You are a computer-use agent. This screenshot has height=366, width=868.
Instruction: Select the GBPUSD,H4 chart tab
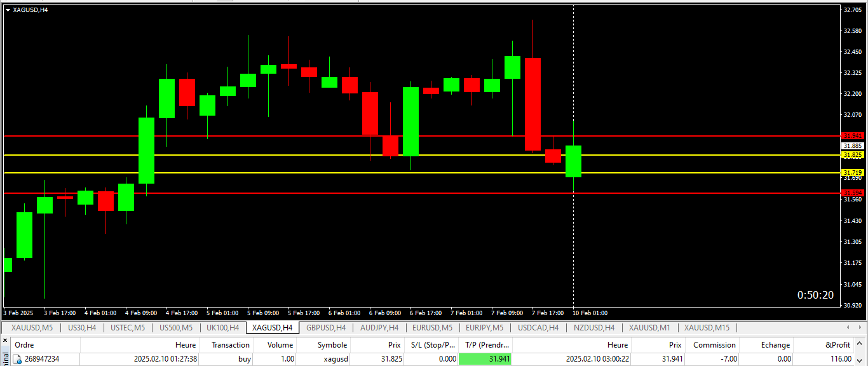[325, 328]
